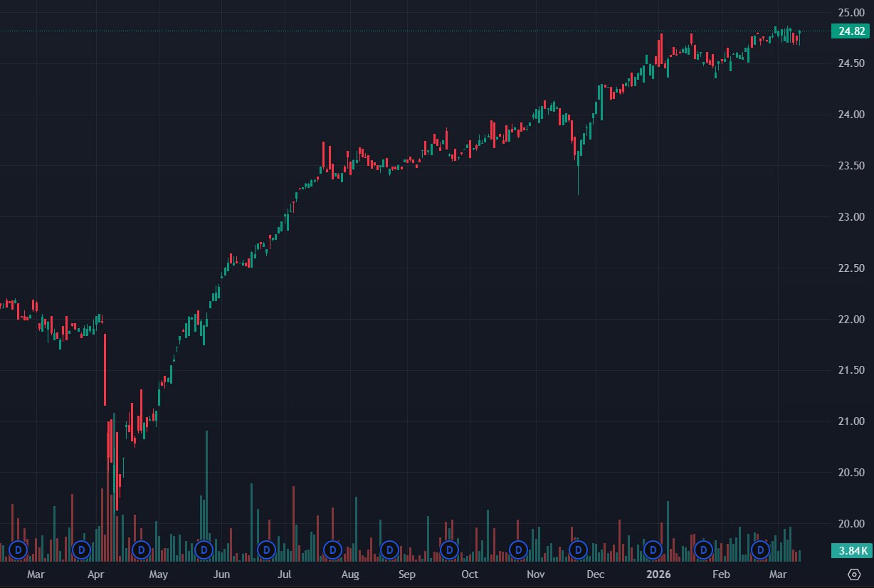874x588 pixels.
Task: Click the 23.50 price axis label
Action: [x=851, y=166]
